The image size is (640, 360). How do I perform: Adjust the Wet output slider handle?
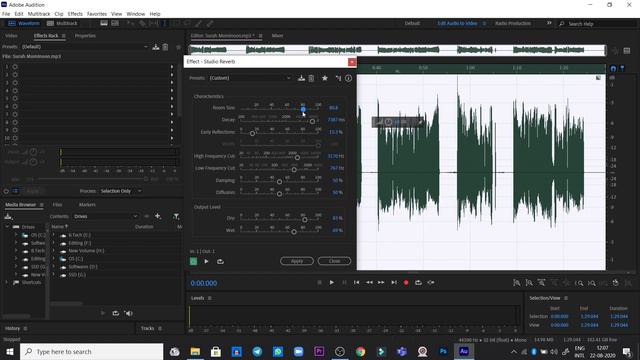[x=294, y=232]
